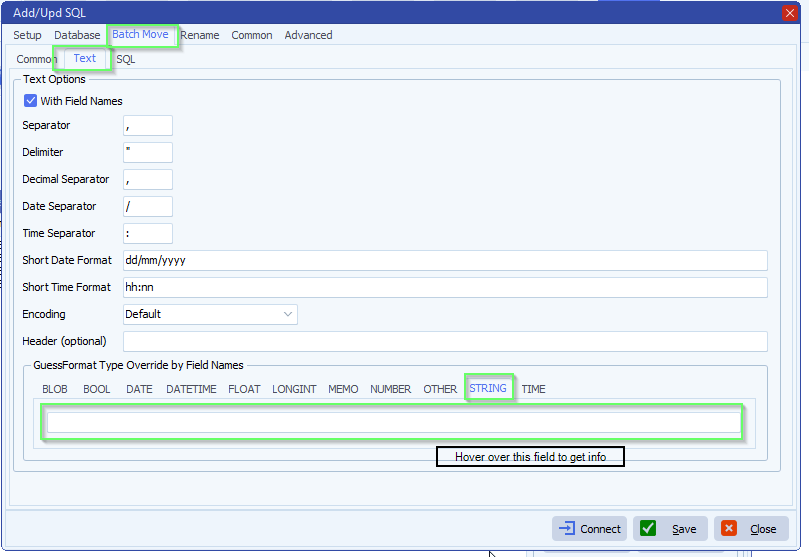This screenshot has height=557, width=809.
Task: Toggle the With Field Names checkbox
Action: tap(30, 101)
